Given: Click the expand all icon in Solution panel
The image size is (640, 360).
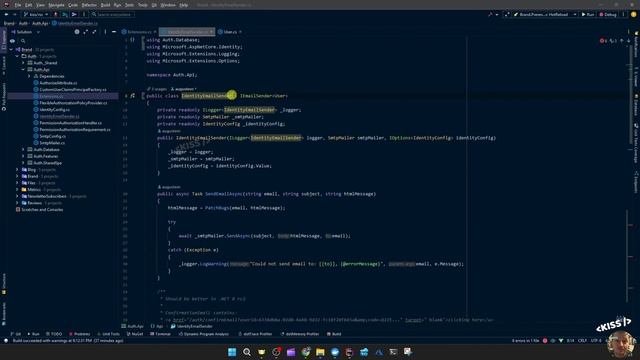Looking at the screenshot, I should [86, 32].
